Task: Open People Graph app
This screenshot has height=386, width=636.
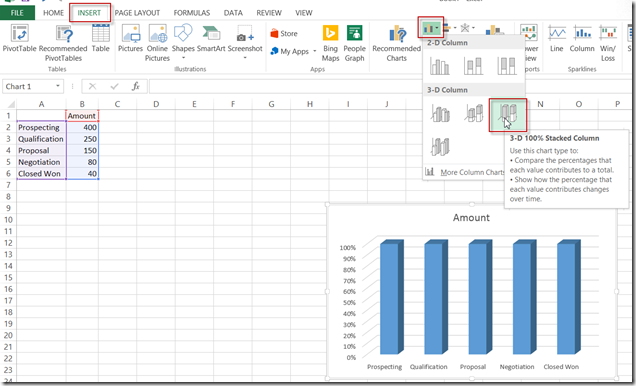Action: [x=355, y=43]
